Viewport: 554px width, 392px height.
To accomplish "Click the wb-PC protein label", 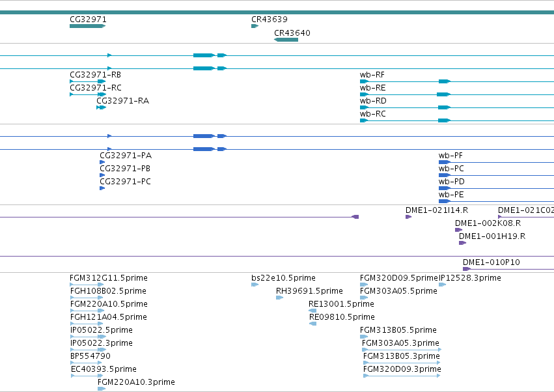I will click(x=451, y=169).
